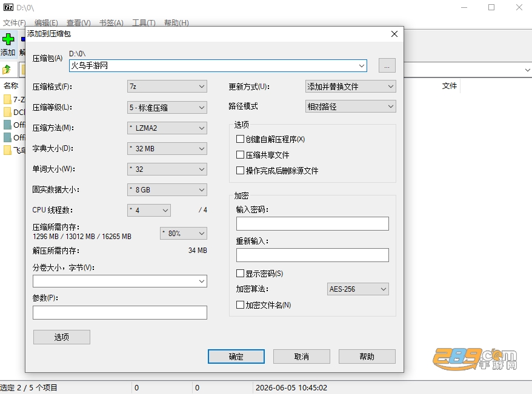This screenshot has height=394, width=532.
Task: Toggle 显示密码 checkbox
Action: [x=240, y=274]
